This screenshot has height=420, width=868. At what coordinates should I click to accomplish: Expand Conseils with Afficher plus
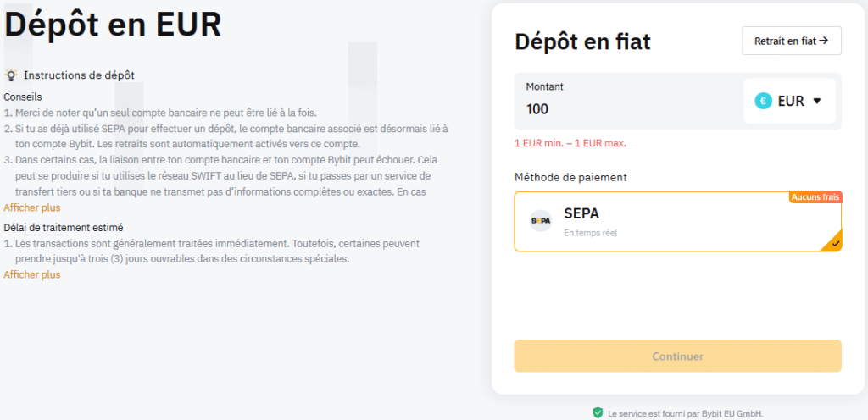click(x=32, y=207)
